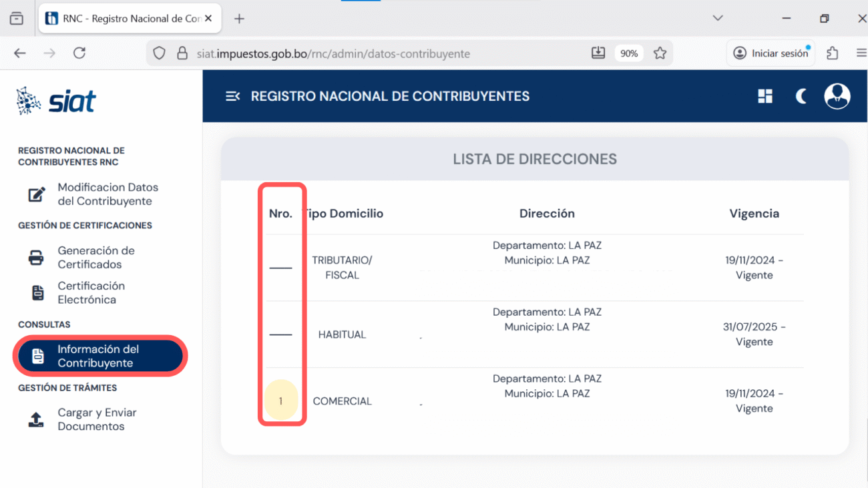Select Certificación Electrónica in the sidebar
Screen dimensions: 868x488
pos(90,292)
